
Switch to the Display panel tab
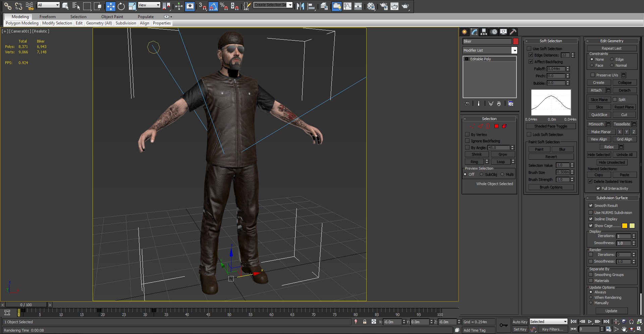(503, 32)
